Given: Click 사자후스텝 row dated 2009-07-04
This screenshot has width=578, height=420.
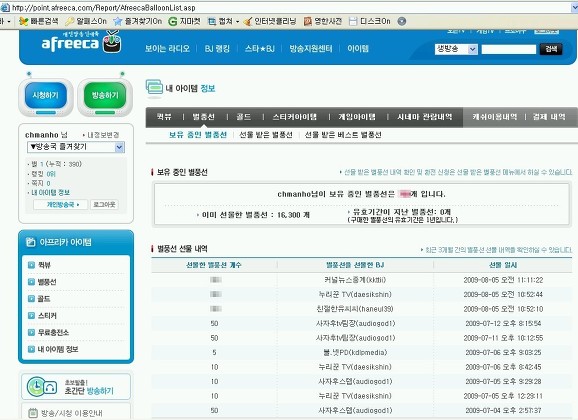Looking at the screenshot, I should click(361, 410).
